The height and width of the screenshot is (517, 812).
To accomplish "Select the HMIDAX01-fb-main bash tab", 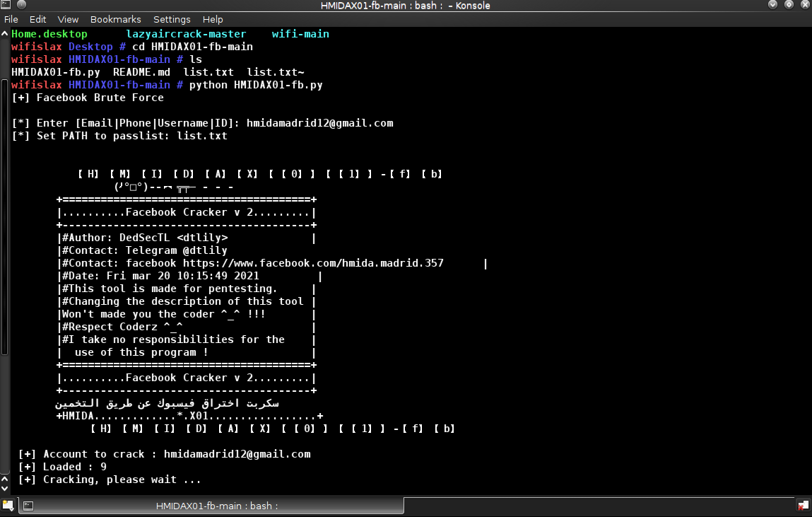I will coord(216,506).
